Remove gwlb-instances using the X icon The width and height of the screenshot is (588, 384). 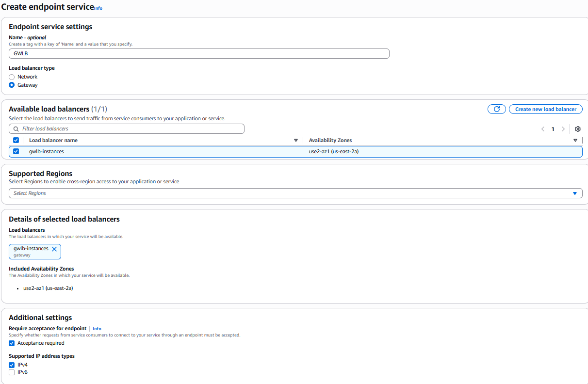point(54,249)
